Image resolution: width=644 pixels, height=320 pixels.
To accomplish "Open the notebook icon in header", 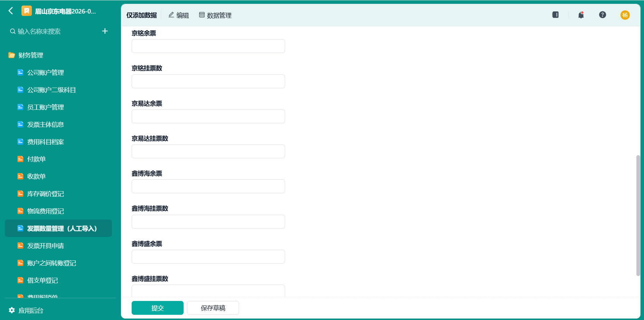I will tap(555, 15).
